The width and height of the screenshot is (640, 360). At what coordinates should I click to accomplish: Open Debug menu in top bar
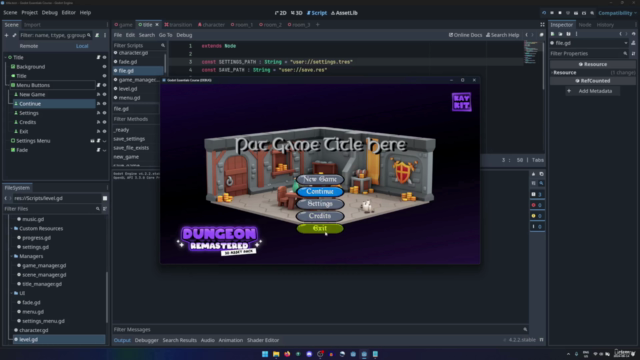click(x=49, y=13)
